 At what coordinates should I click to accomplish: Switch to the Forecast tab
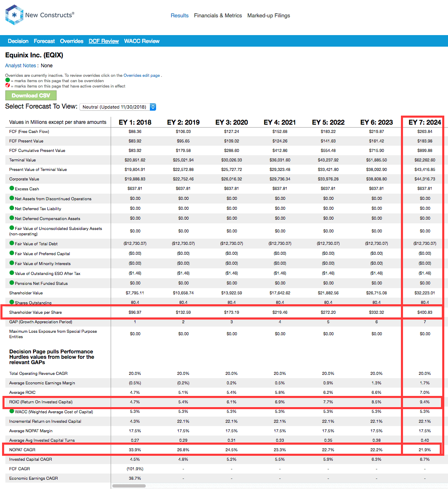[44, 41]
